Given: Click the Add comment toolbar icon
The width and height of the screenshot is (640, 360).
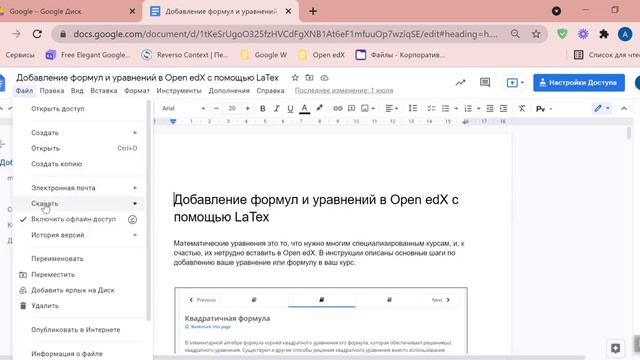Looking at the screenshot, I should click(x=351, y=109).
